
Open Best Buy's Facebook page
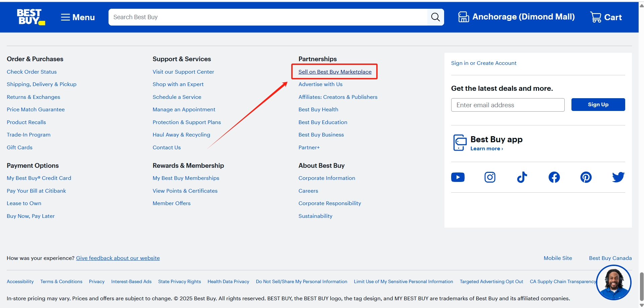pyautogui.click(x=554, y=177)
